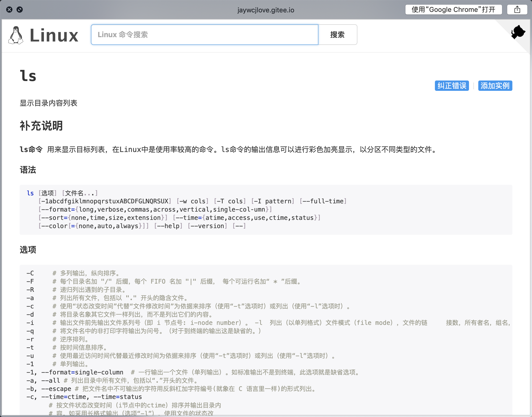Viewport: 532px width, 417px height.
Task: Click the share icon button
Action: (x=517, y=10)
